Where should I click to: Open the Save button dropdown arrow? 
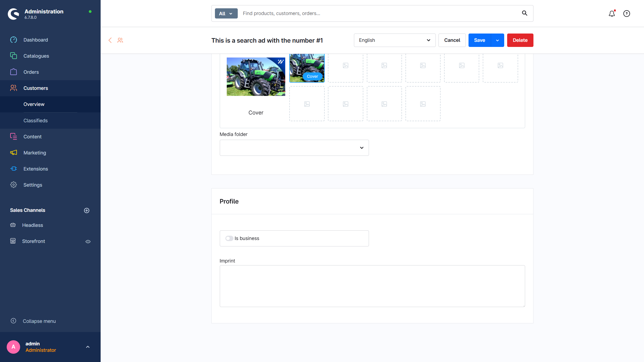tap(497, 40)
